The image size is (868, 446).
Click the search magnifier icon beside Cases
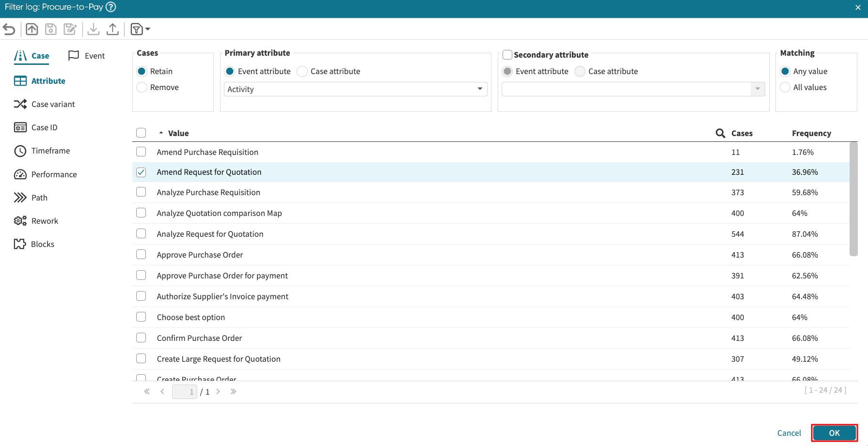[x=720, y=133]
